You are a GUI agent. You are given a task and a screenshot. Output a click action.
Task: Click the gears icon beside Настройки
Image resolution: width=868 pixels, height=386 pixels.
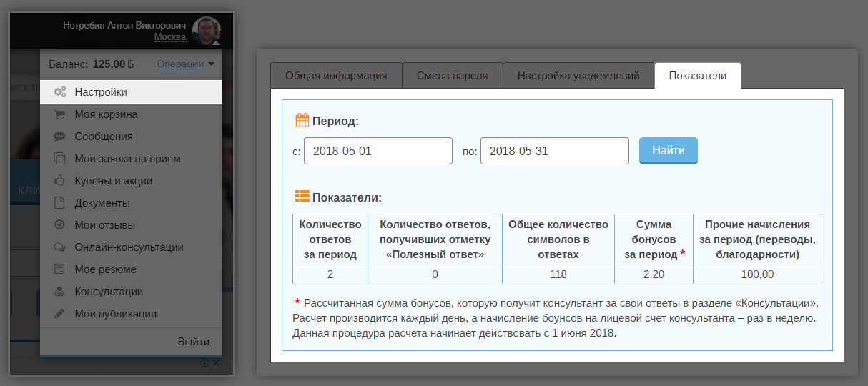point(60,92)
